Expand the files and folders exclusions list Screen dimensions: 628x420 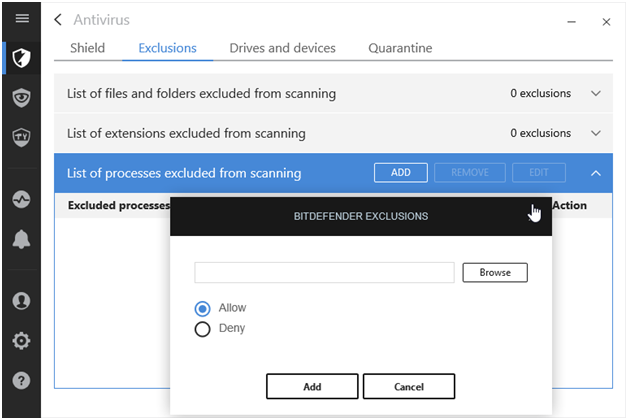[596, 93]
